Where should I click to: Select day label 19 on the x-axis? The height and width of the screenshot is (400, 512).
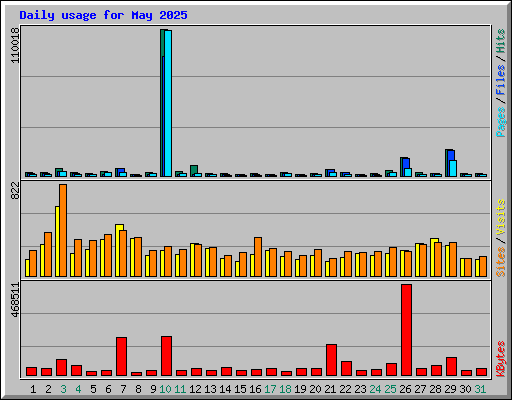click(x=301, y=389)
